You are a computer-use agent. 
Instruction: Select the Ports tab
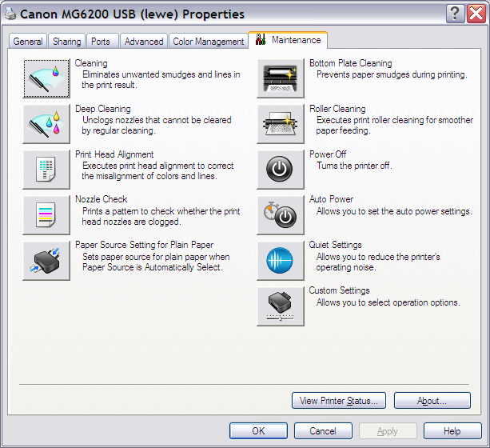101,42
